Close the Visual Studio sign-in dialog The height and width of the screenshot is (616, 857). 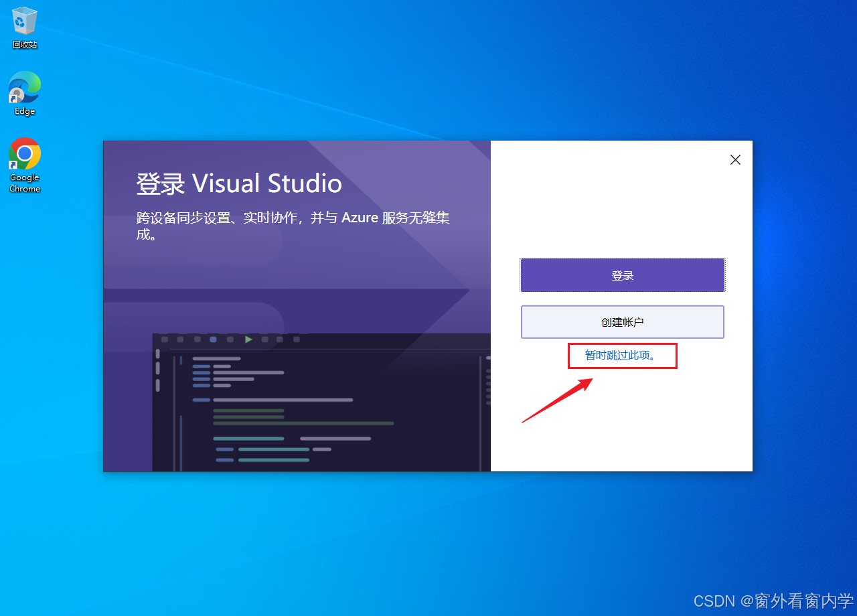(x=735, y=160)
